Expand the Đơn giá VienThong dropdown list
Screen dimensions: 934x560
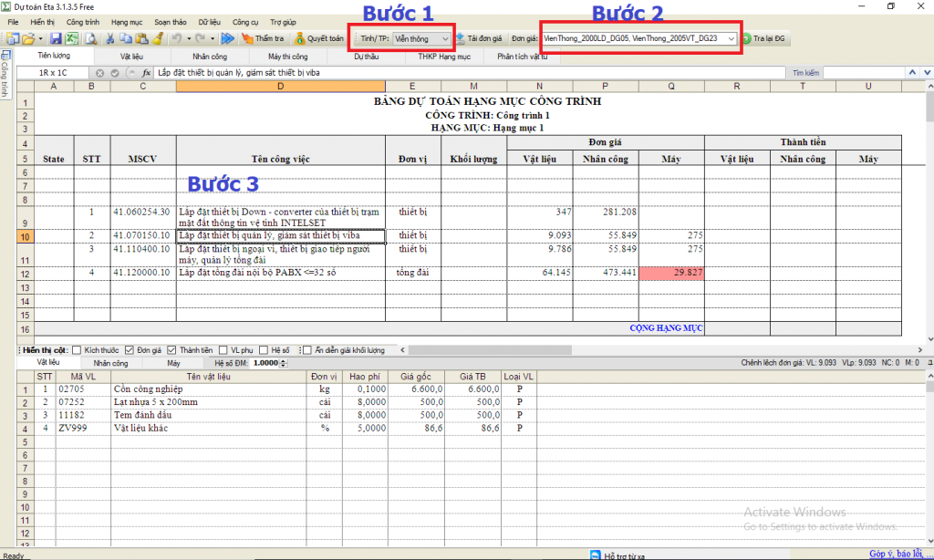pyautogui.click(x=731, y=38)
